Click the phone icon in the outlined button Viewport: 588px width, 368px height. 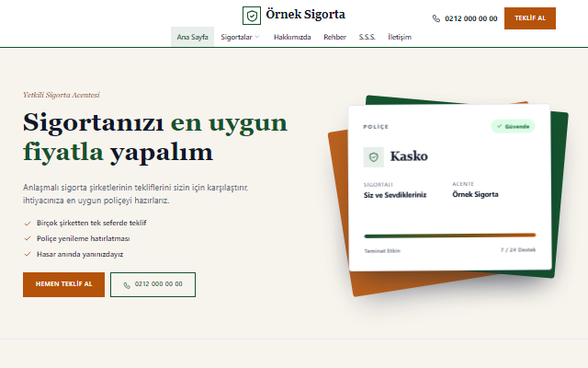pyautogui.click(x=127, y=285)
